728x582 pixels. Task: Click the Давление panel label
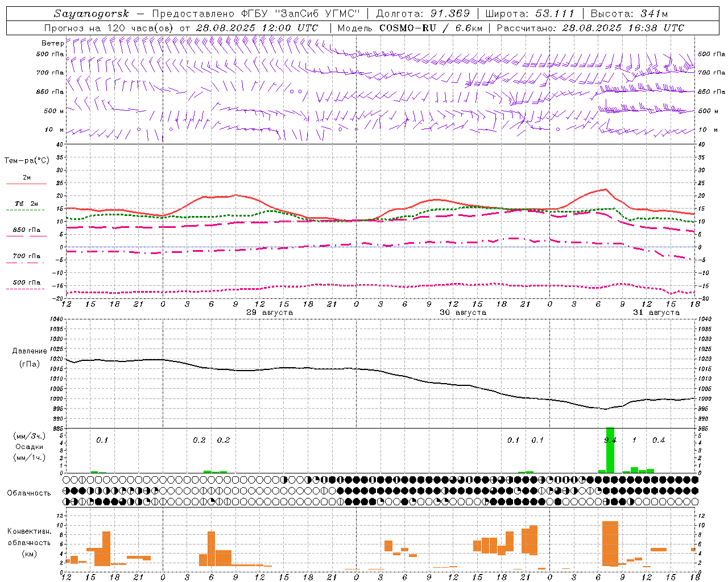point(30,351)
